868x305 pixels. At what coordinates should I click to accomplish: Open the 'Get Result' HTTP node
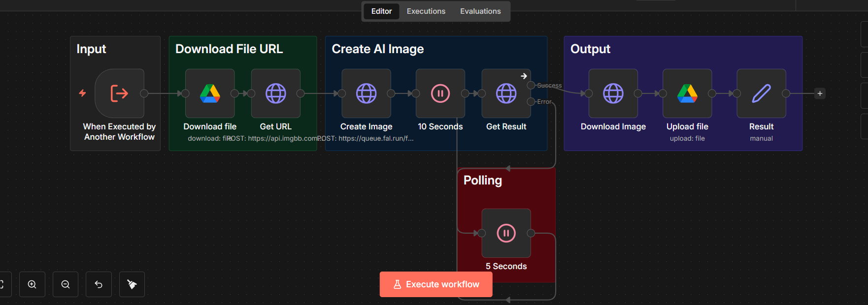click(506, 93)
